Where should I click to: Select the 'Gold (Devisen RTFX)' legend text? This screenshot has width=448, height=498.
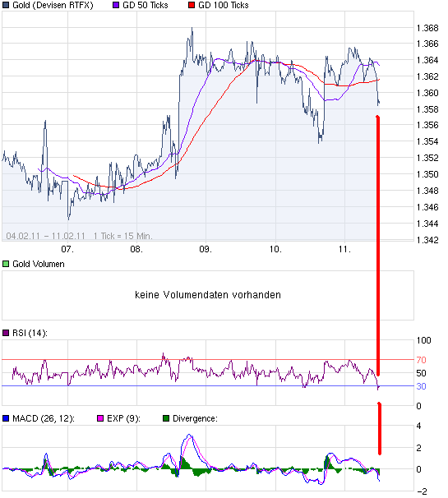tap(53, 6)
